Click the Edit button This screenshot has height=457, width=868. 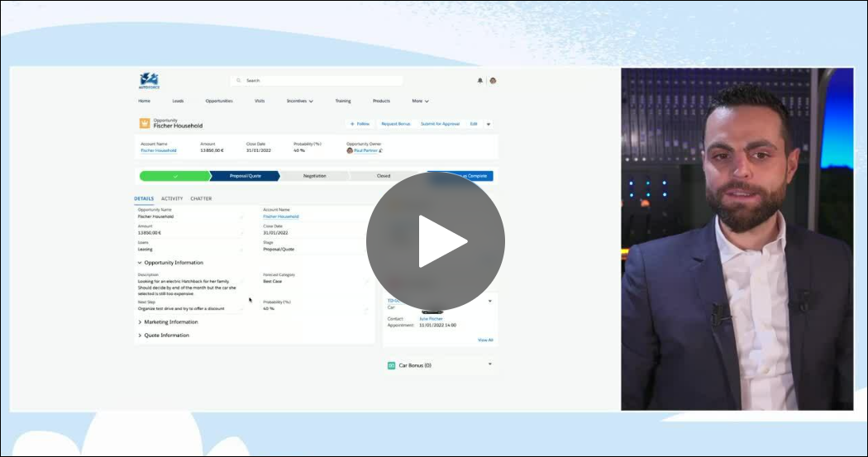[x=474, y=124]
